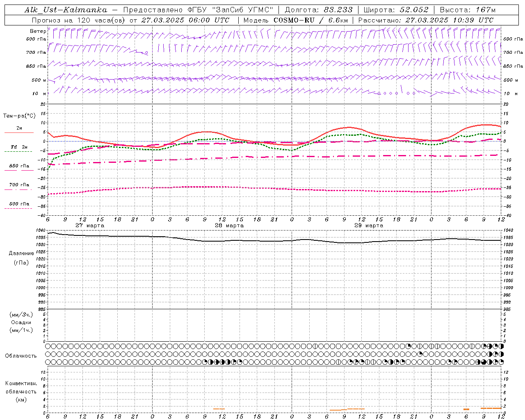Click 'Прогноз на 120 часа(ов)' forecast length text
Image resolution: width=525 pixels, height=420 pixels.
(x=79, y=20)
